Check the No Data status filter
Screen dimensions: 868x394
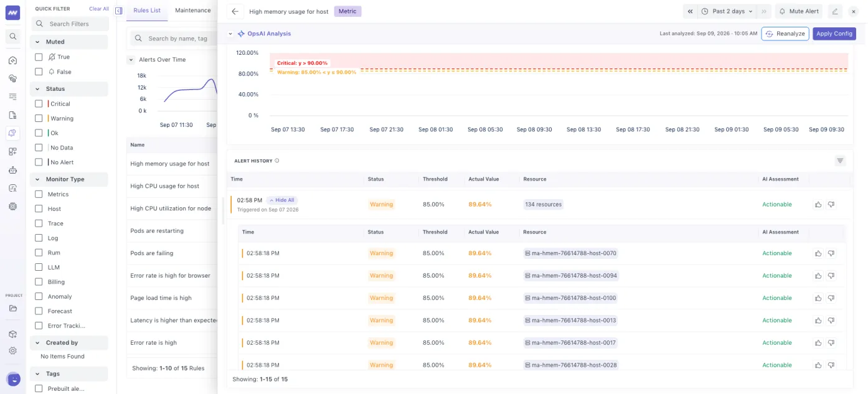point(39,148)
